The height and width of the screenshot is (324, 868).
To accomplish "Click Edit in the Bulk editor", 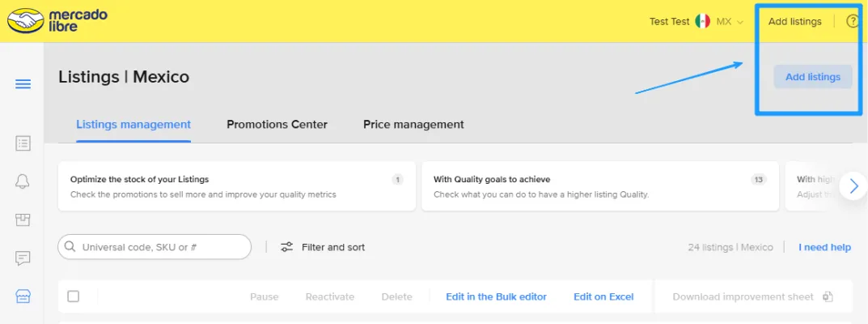I will [x=496, y=296].
